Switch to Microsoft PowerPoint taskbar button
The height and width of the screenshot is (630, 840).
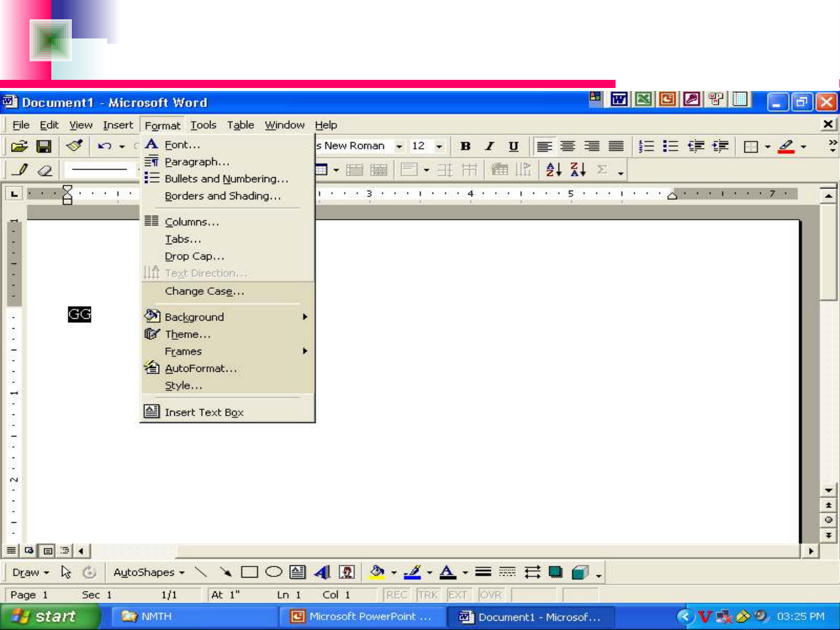(x=362, y=617)
